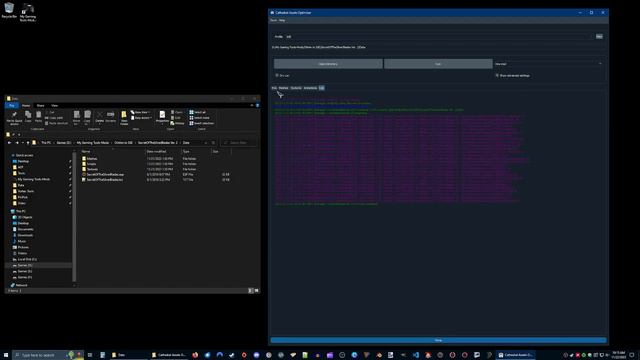Click the navigation pane vertical scrollbar
640x360 pixels.
point(74,218)
